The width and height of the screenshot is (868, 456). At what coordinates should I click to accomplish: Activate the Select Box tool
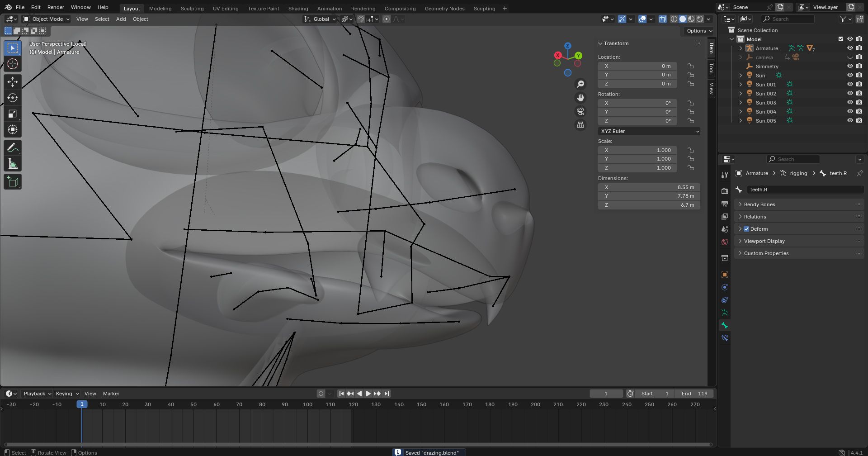(13, 48)
